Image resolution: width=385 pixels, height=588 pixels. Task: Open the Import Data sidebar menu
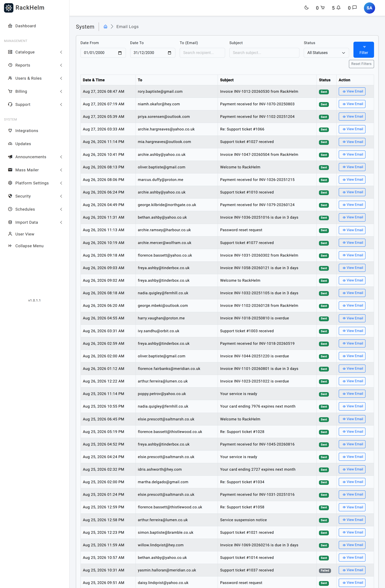click(35, 222)
